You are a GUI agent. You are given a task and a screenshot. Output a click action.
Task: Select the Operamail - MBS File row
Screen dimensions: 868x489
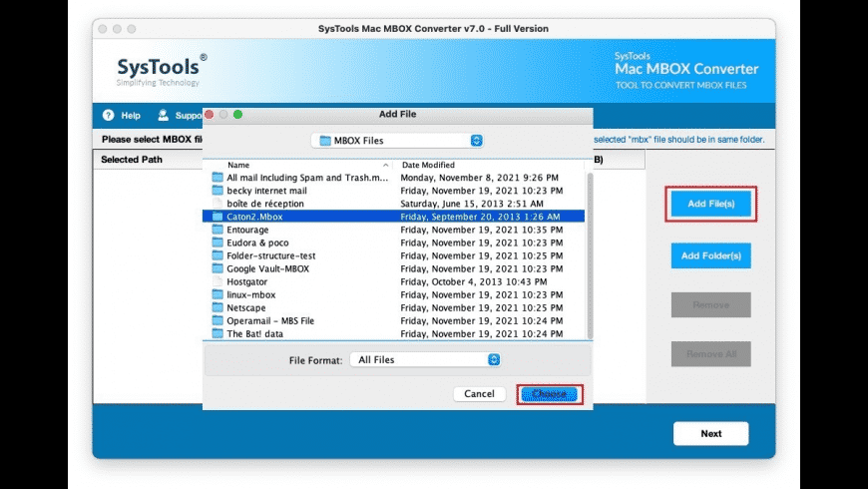393,320
